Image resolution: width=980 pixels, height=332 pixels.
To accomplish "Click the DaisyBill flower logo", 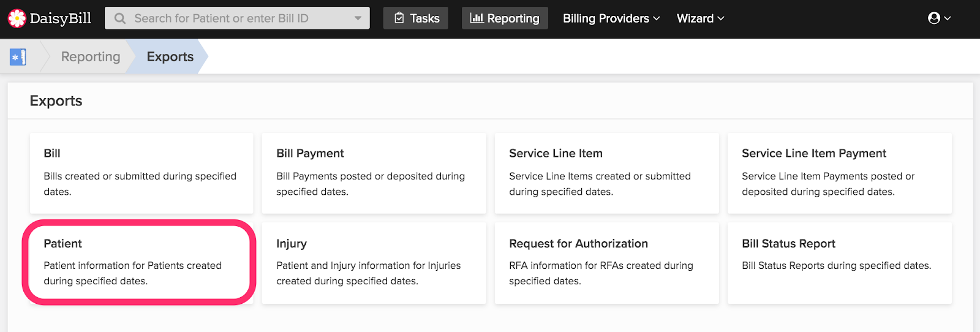I will coord(17,18).
